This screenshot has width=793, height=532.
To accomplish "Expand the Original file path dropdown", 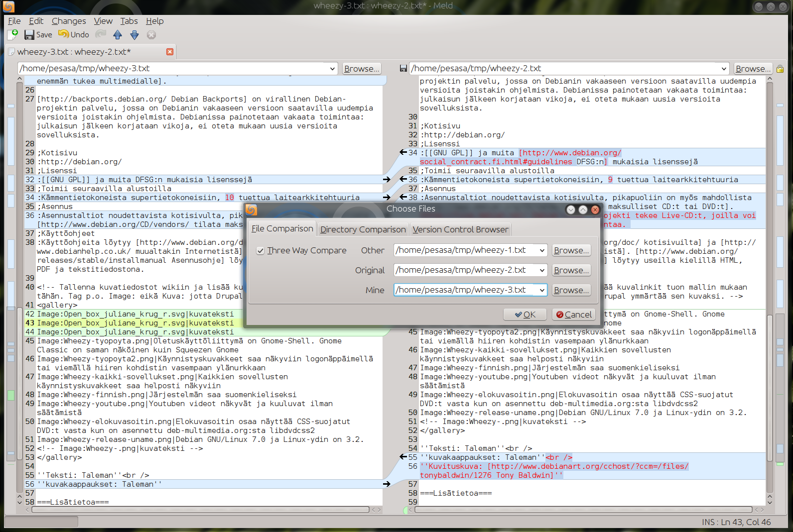I will pos(542,270).
